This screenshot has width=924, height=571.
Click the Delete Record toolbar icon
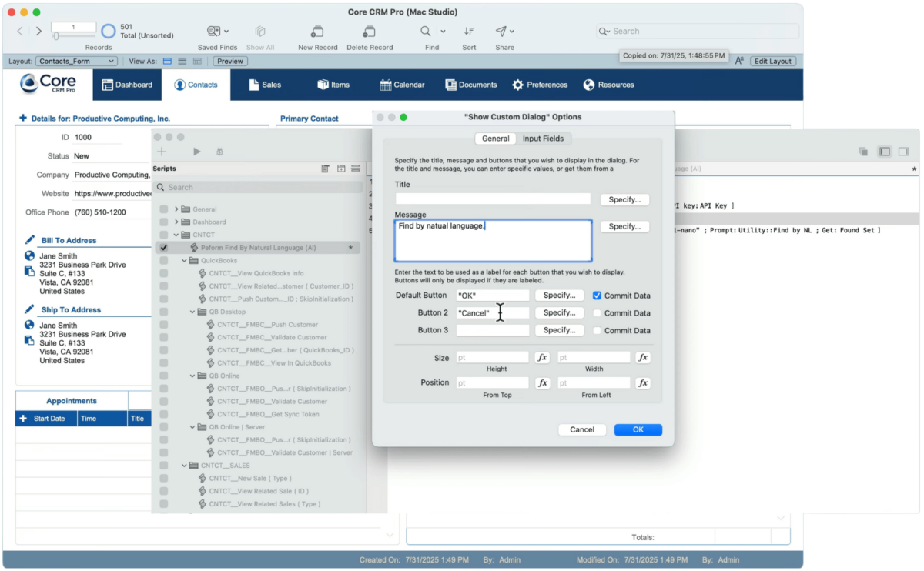pos(370,32)
